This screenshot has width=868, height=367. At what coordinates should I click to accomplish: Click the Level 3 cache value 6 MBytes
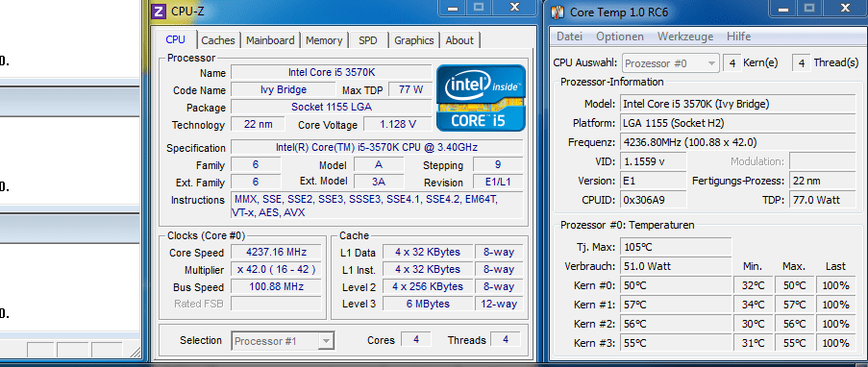428,304
